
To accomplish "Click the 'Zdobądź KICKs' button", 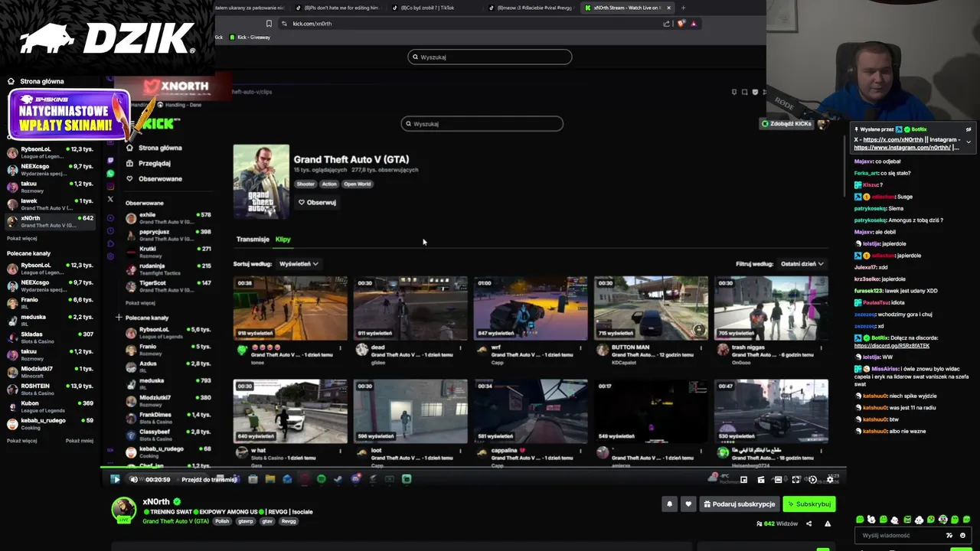I will [x=786, y=123].
